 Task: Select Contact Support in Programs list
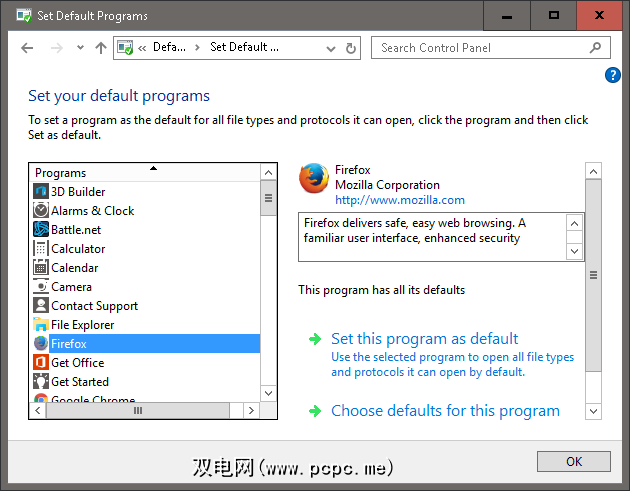pyautogui.click(x=94, y=306)
